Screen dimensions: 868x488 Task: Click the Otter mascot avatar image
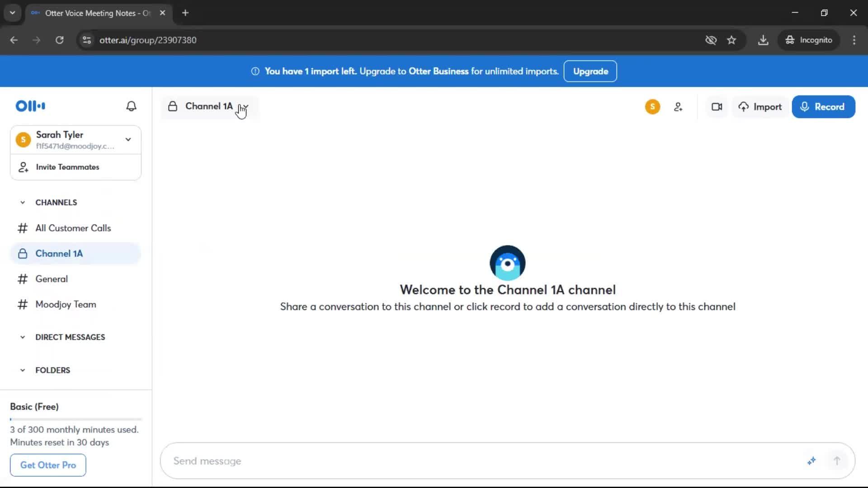click(508, 263)
